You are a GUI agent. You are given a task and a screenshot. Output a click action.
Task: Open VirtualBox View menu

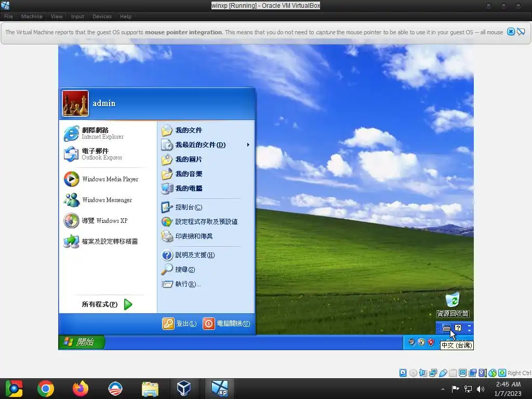[57, 16]
